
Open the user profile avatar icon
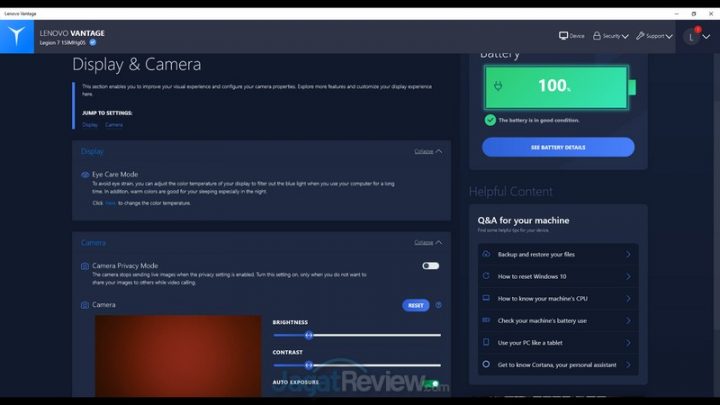pos(692,36)
